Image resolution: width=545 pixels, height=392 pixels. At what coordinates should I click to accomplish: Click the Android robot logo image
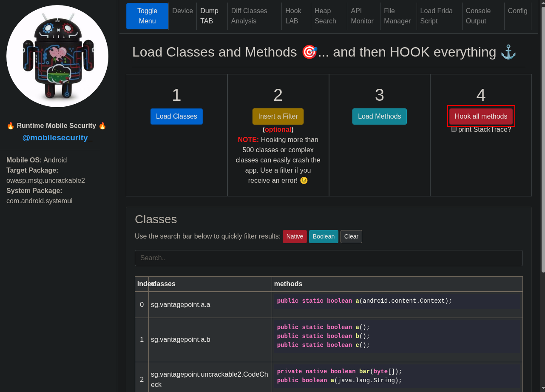point(57,56)
